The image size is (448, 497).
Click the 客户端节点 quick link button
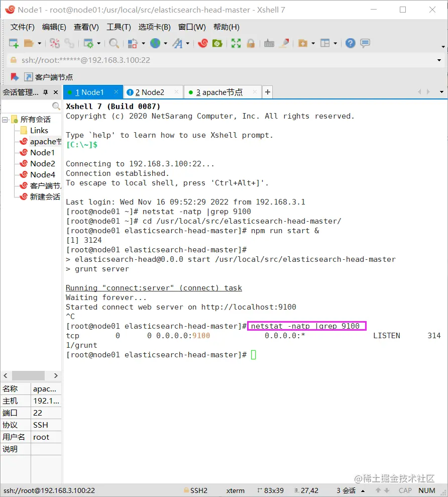pyautogui.click(x=49, y=77)
